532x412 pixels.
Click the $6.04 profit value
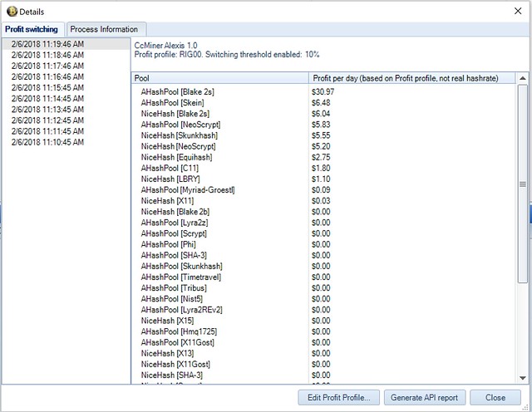coord(321,114)
